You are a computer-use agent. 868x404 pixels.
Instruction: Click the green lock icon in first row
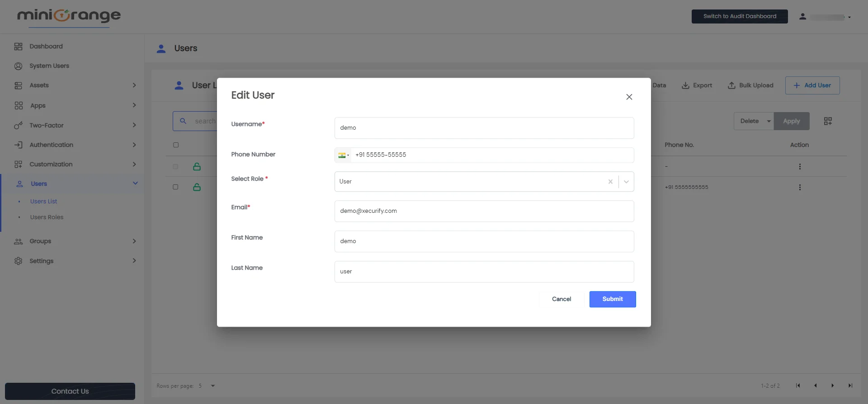click(x=197, y=167)
